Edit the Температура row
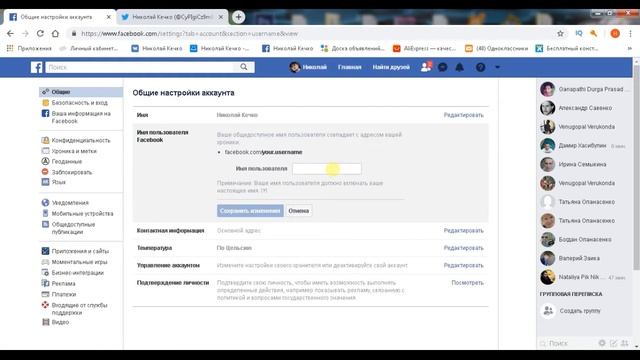 [463, 248]
